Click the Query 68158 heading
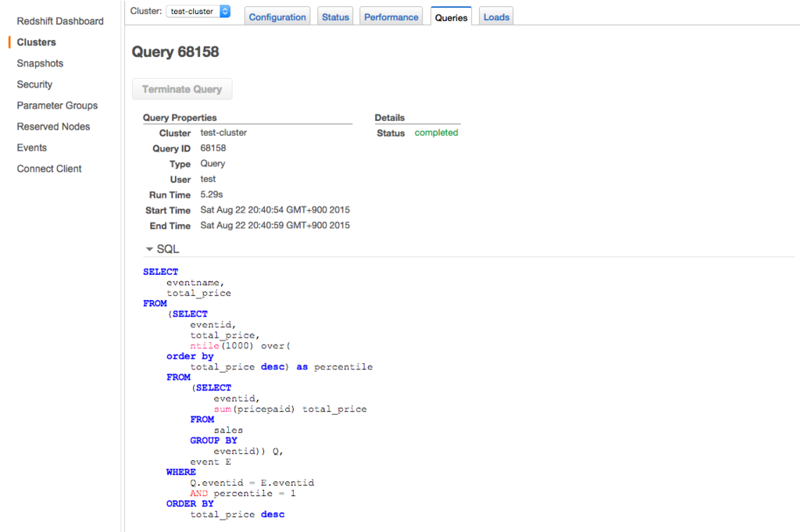The height and width of the screenshot is (532, 800). tap(176, 52)
